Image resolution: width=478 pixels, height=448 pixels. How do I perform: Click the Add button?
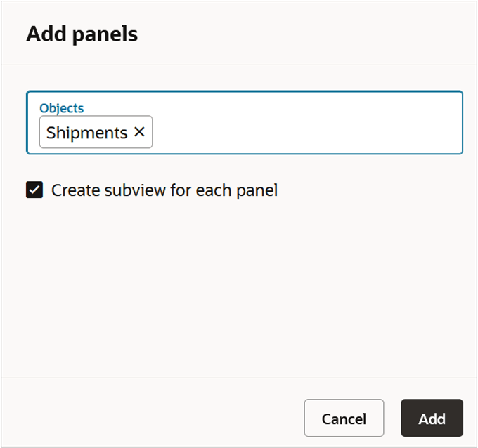(x=432, y=419)
